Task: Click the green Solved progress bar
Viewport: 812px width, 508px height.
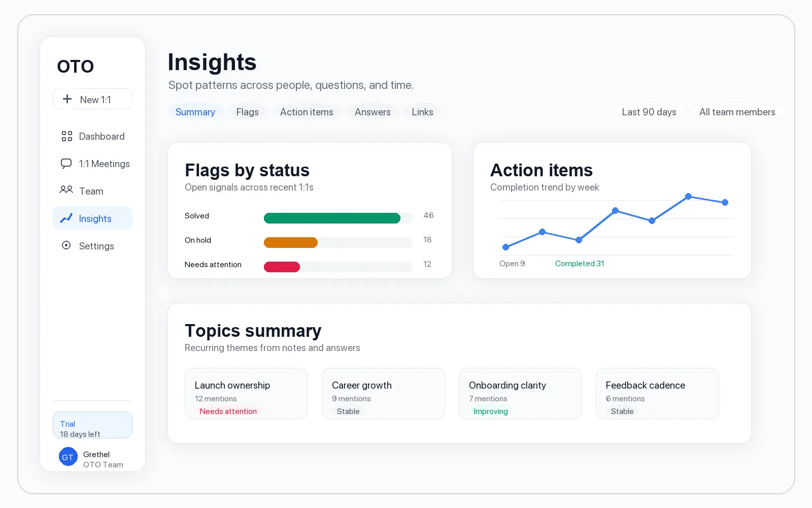Action: [332, 218]
